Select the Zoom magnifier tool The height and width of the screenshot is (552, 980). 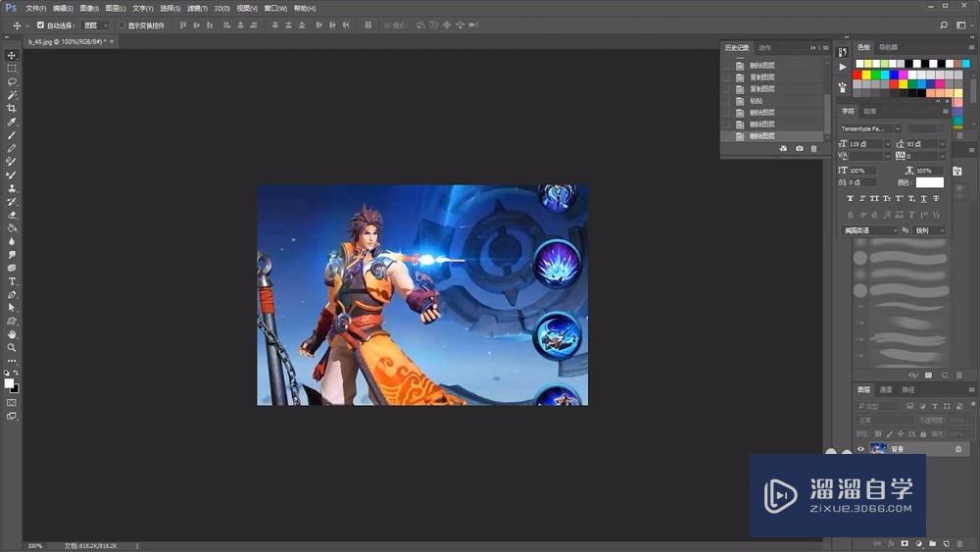tap(12, 347)
